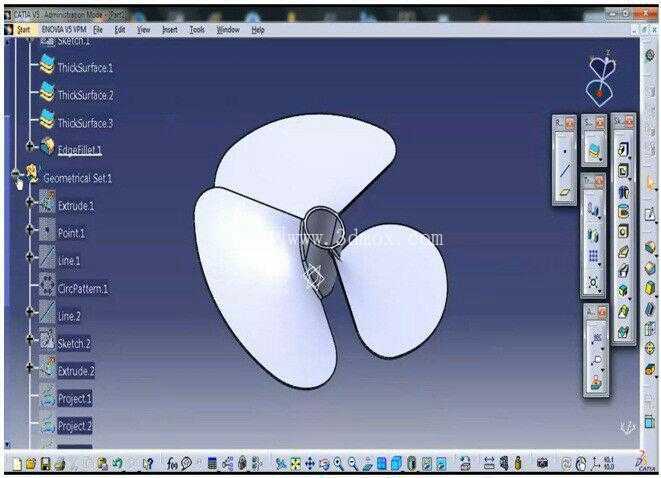Click the Zoom In magnifier icon
Viewport: 661px width, 478px height.
tap(339, 464)
